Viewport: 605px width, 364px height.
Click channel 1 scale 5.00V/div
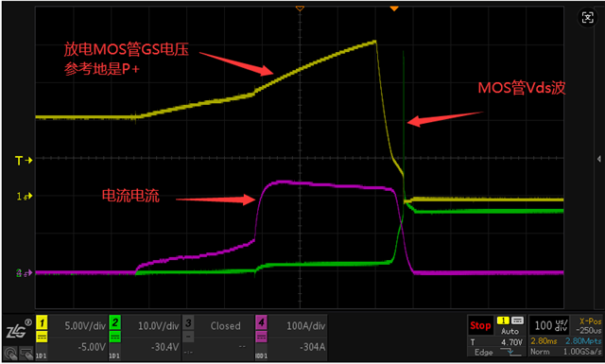click(85, 326)
